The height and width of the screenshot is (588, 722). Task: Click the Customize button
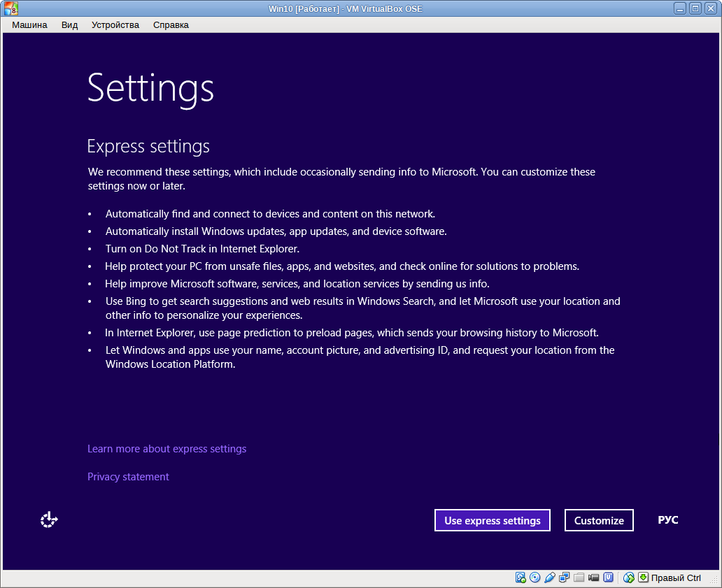tap(599, 520)
